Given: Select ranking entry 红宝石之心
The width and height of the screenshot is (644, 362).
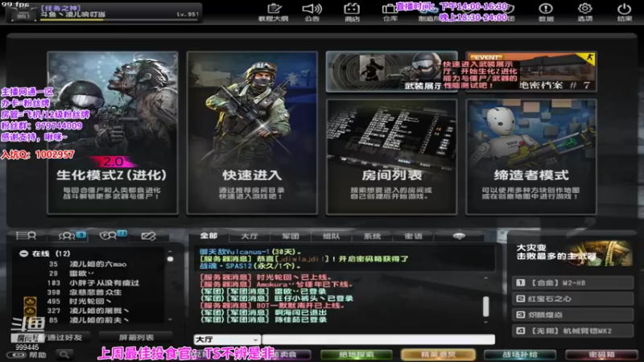Looking at the screenshot, I should [x=572, y=298].
